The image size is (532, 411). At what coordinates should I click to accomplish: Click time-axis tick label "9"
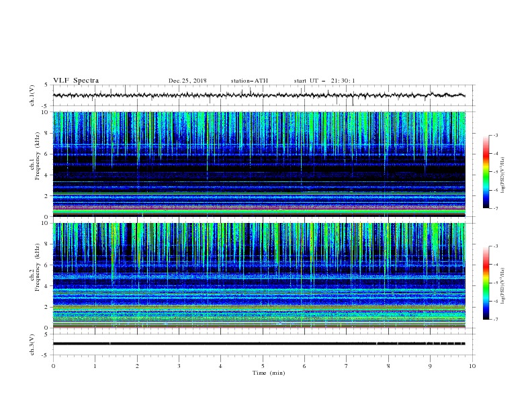tap(430, 366)
